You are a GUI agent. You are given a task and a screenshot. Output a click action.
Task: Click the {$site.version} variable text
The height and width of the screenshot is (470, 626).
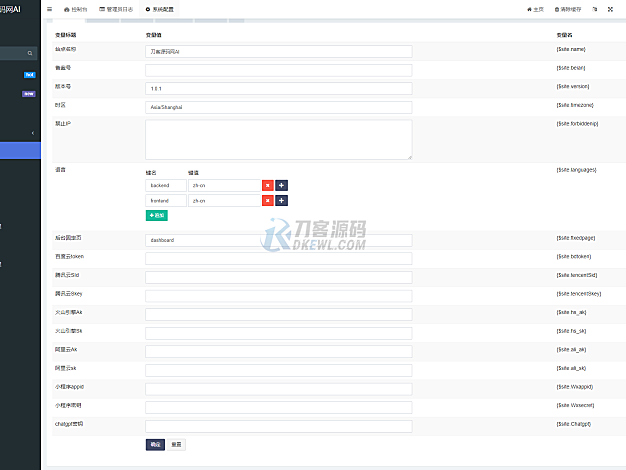(x=573, y=86)
